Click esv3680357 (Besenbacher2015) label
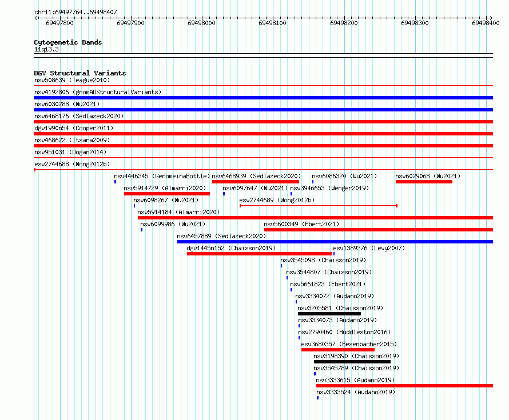The image size is (509, 420). pyautogui.click(x=349, y=344)
